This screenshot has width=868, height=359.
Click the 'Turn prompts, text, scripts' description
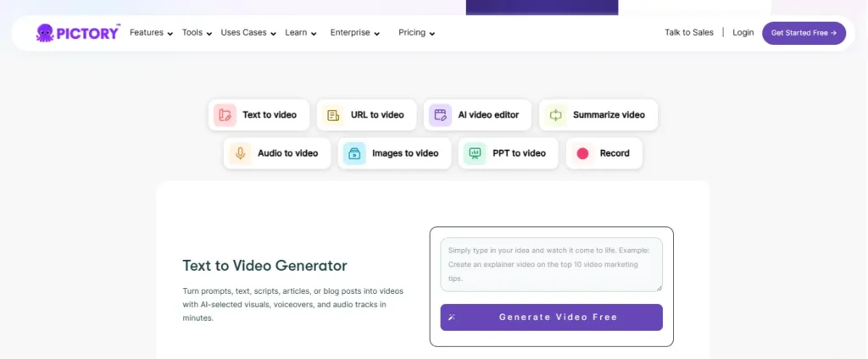coord(292,305)
